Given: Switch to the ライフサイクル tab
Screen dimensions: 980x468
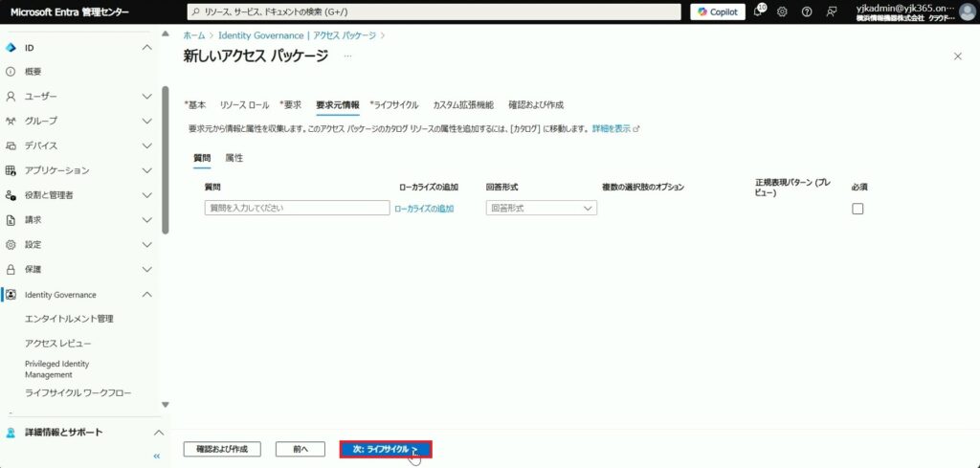Looking at the screenshot, I should (x=395, y=104).
